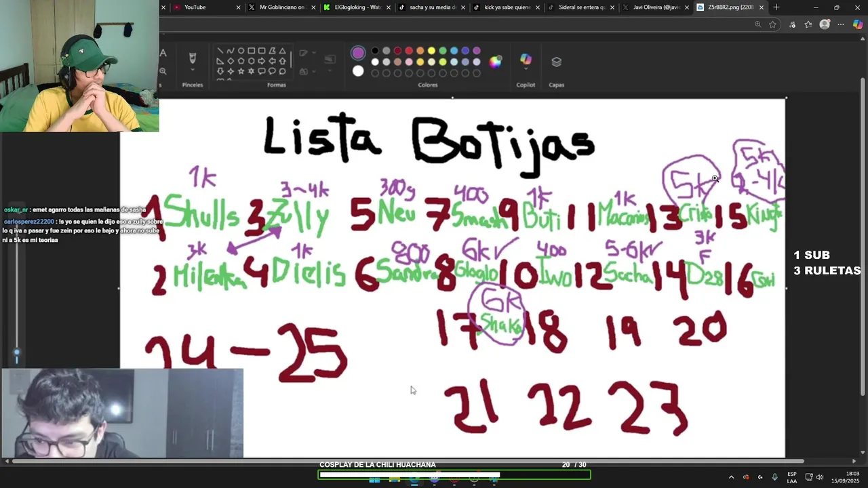Show hidden system tray icons
The height and width of the screenshot is (488, 868).
(x=731, y=477)
